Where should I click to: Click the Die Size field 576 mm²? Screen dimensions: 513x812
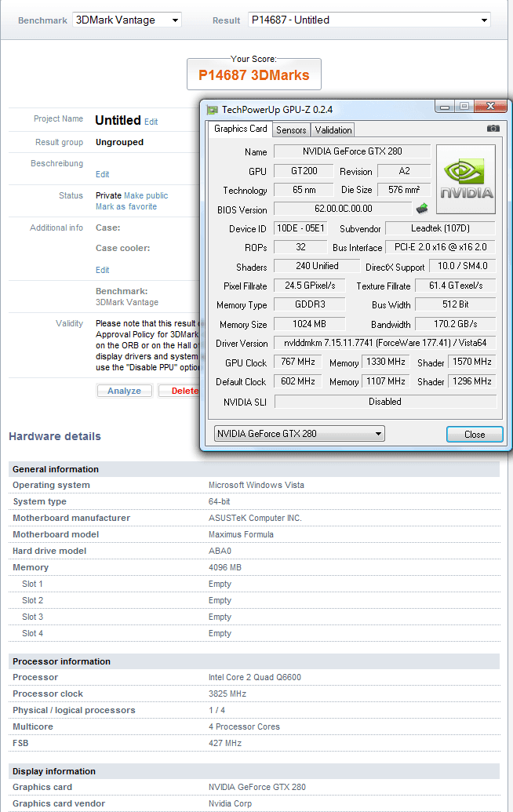[404, 190]
